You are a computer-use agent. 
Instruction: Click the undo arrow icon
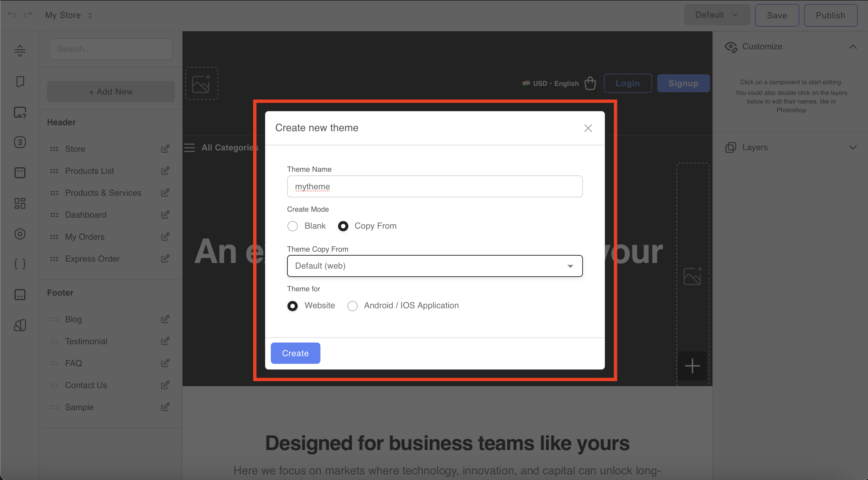[x=12, y=15]
